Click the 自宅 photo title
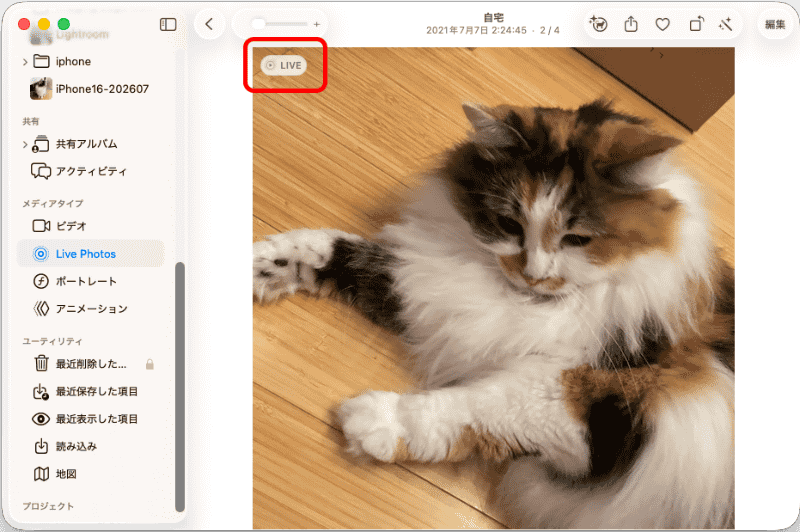Screen dimensions: 800x532 pos(493,17)
